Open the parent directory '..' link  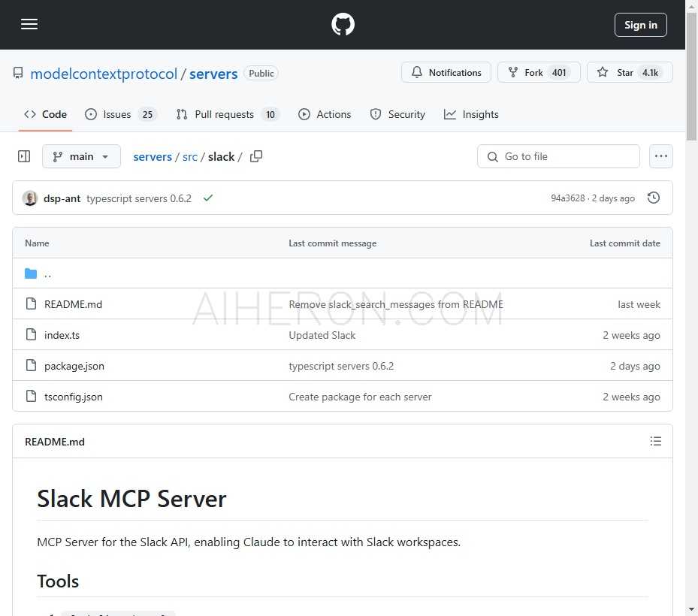click(47, 274)
